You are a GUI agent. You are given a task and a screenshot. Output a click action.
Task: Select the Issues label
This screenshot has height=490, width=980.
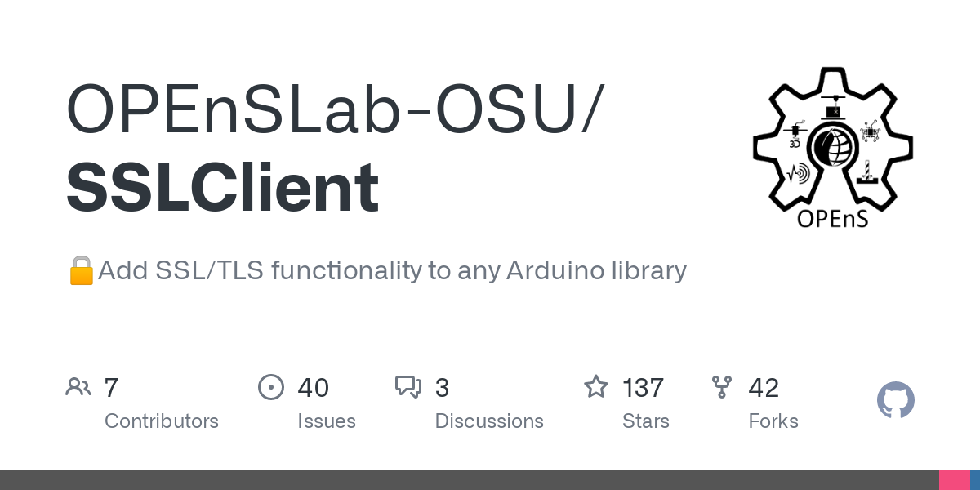326,421
